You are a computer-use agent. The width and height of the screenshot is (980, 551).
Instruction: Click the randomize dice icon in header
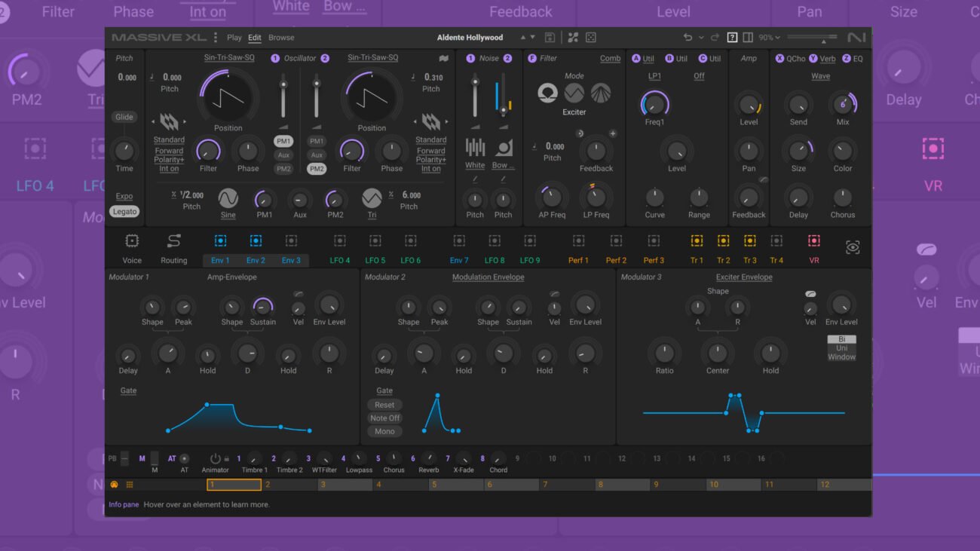[x=591, y=37]
